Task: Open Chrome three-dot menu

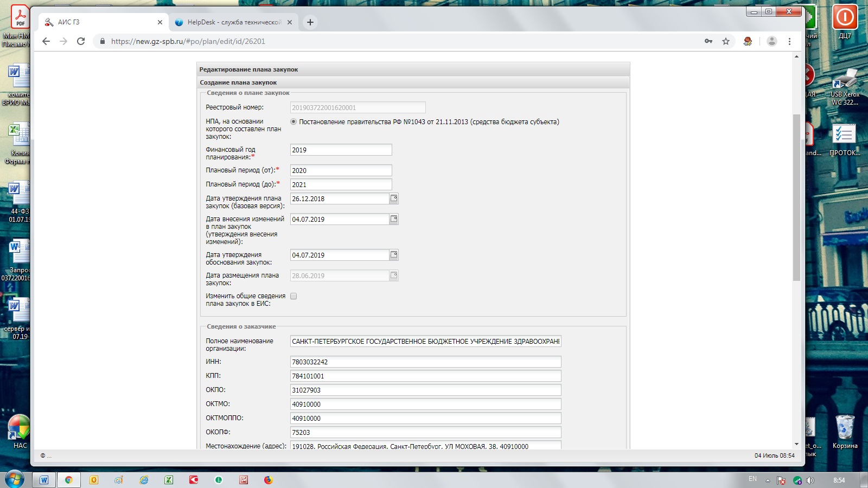Action: coord(789,41)
